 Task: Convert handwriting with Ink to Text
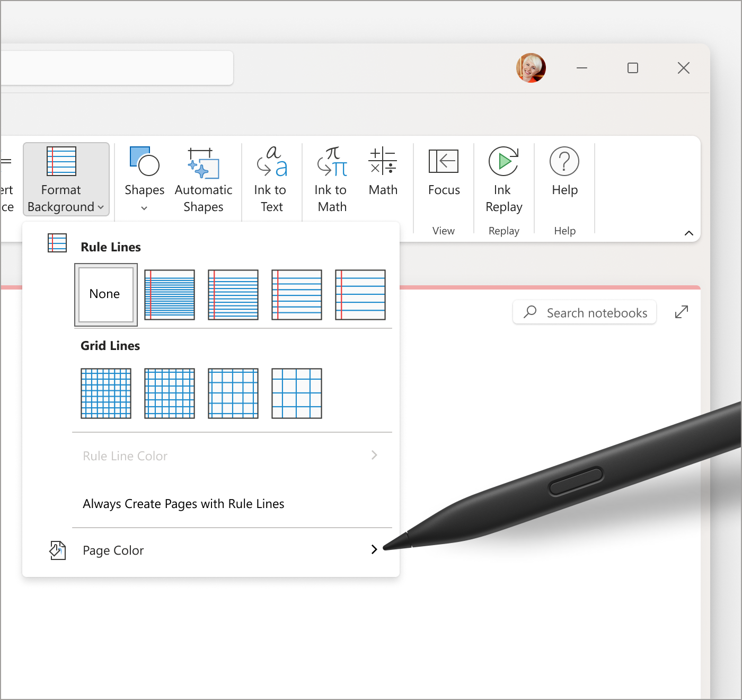tap(271, 175)
